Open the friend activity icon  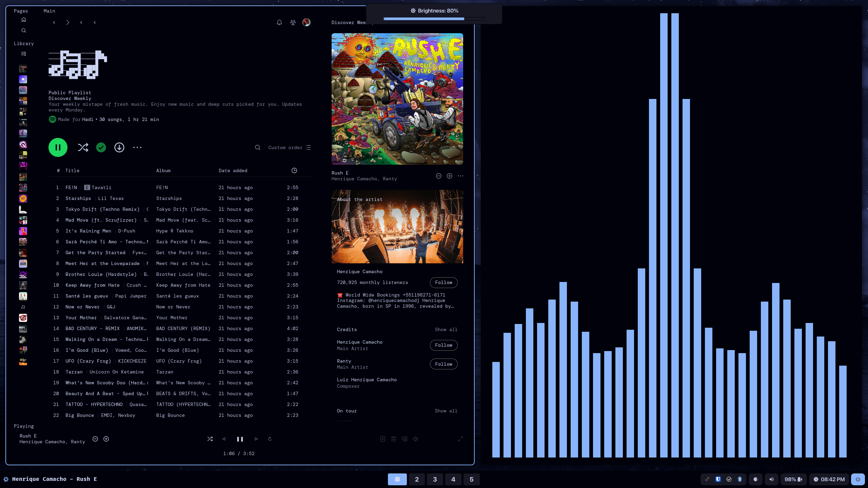pyautogui.click(x=293, y=22)
